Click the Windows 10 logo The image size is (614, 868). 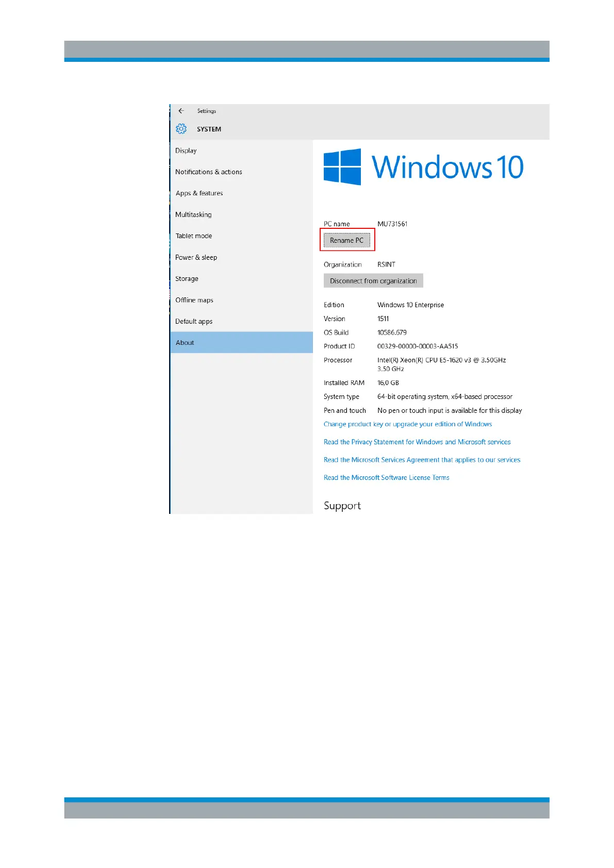[x=424, y=167]
